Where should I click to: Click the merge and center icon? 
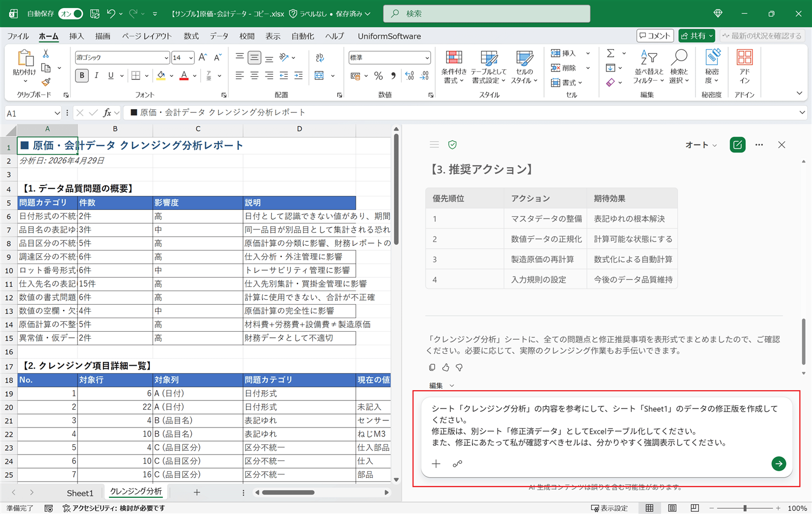(319, 76)
